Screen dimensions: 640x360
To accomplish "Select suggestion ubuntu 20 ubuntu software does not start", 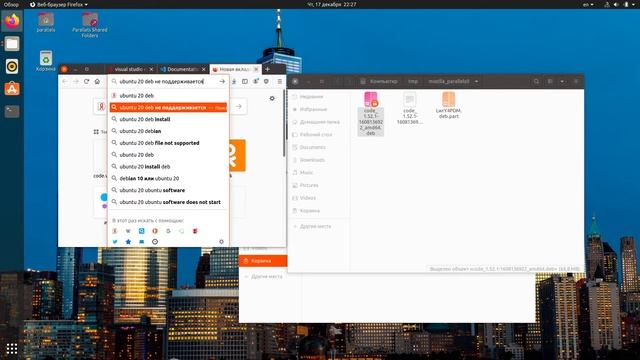I will pyautogui.click(x=168, y=202).
